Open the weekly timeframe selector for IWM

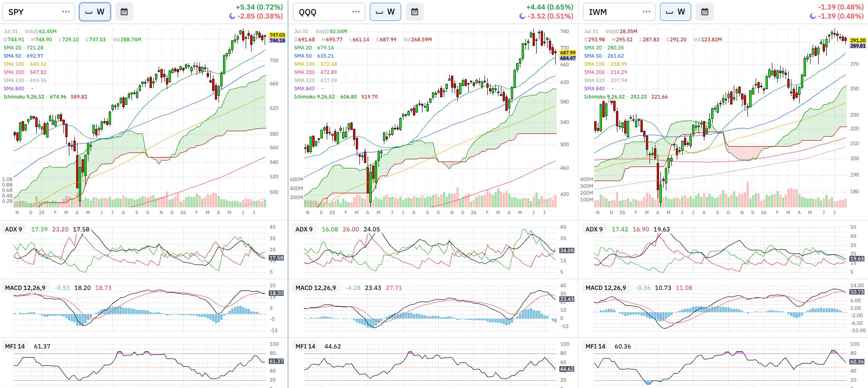tap(675, 12)
